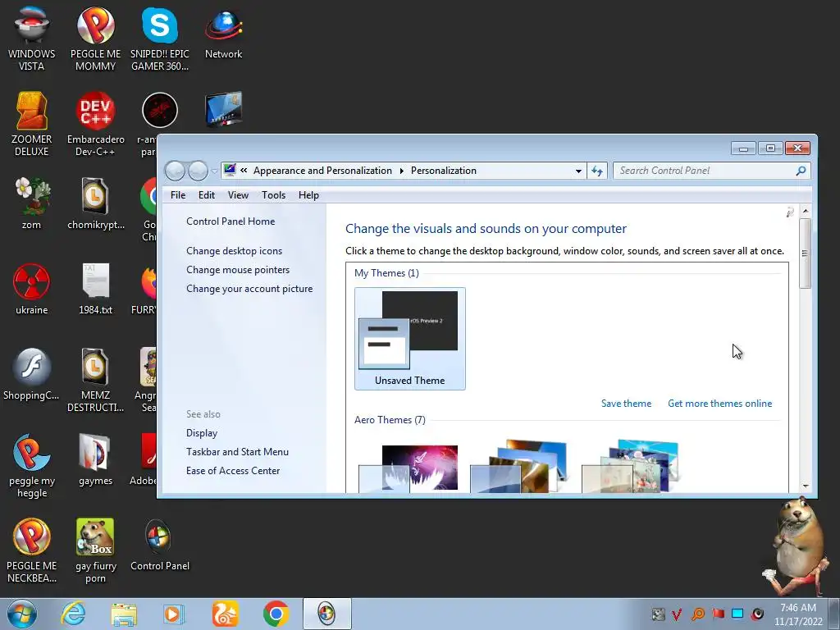The height and width of the screenshot is (630, 840).
Task: Open the Tools menu
Action: 273,195
